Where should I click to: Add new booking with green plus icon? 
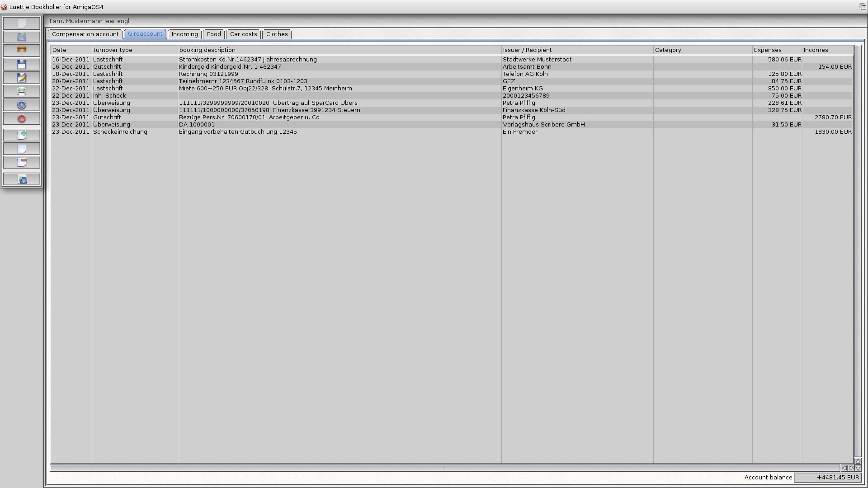click(x=21, y=135)
